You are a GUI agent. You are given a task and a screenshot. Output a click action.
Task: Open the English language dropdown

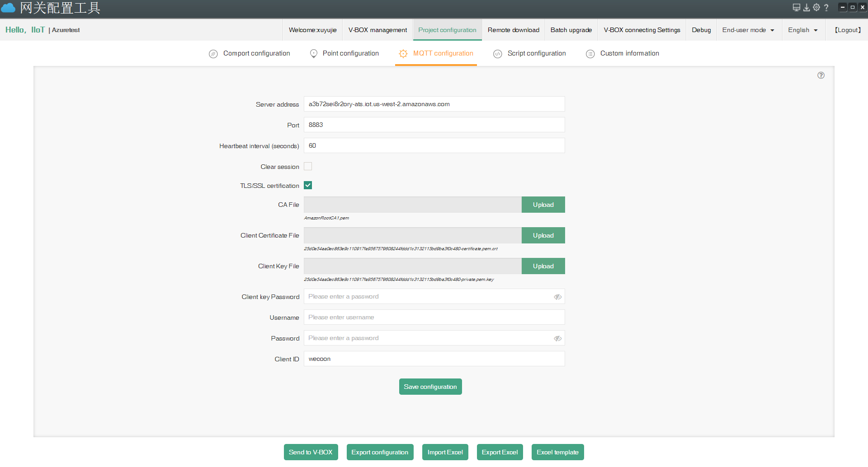click(x=803, y=30)
